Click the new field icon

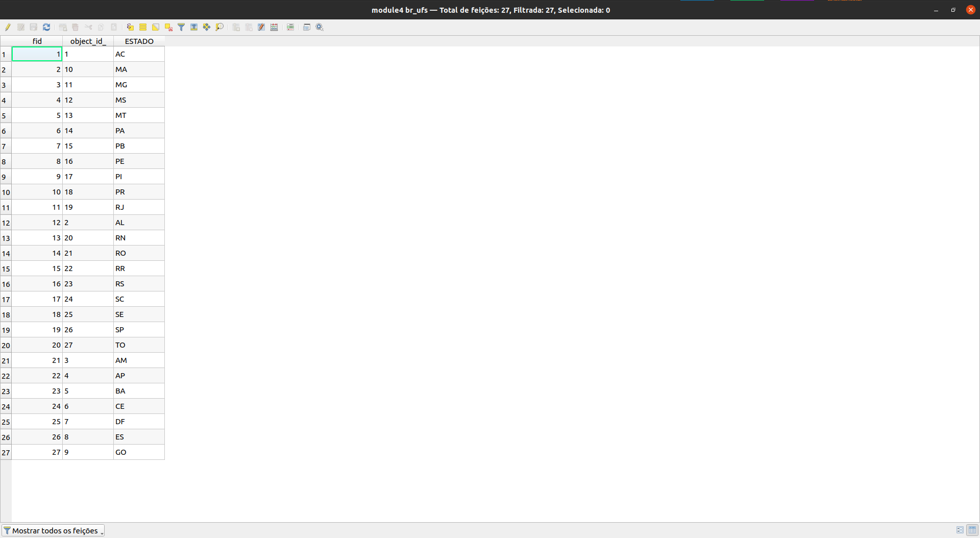point(236,27)
